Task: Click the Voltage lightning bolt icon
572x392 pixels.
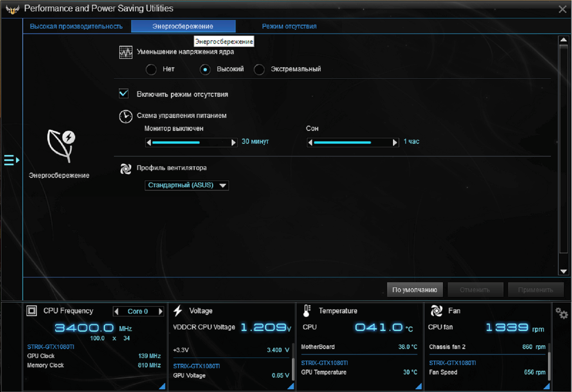Action: pyautogui.click(x=178, y=311)
